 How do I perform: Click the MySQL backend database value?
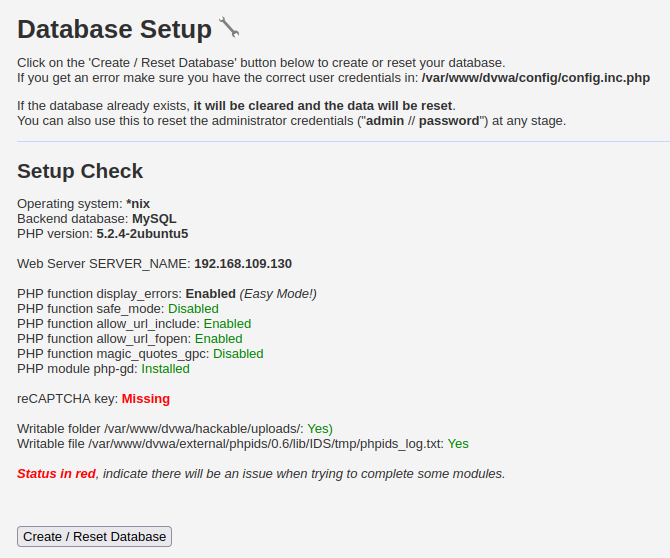point(154,219)
